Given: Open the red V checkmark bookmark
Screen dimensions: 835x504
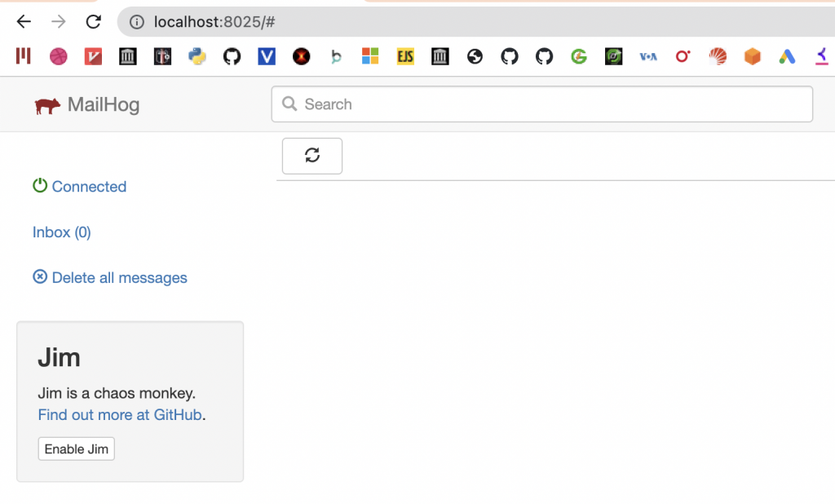Looking at the screenshot, I should [x=93, y=56].
